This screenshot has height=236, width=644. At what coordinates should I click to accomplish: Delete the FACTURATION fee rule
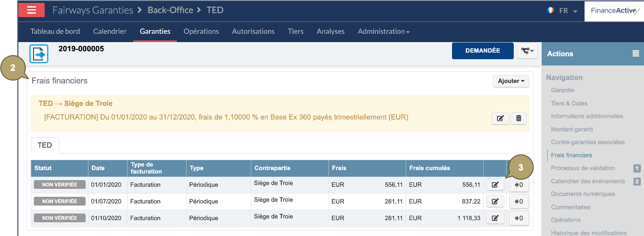click(x=518, y=118)
